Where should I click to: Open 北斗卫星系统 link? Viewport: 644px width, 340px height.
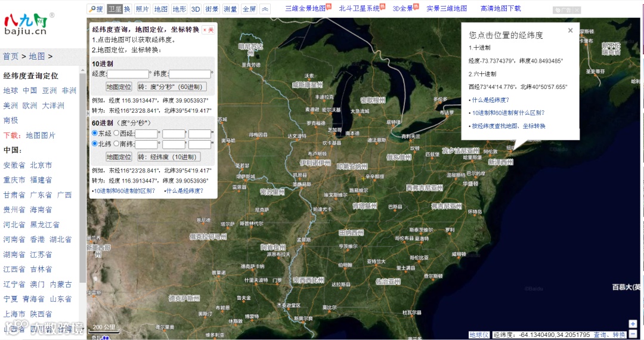[359, 8]
